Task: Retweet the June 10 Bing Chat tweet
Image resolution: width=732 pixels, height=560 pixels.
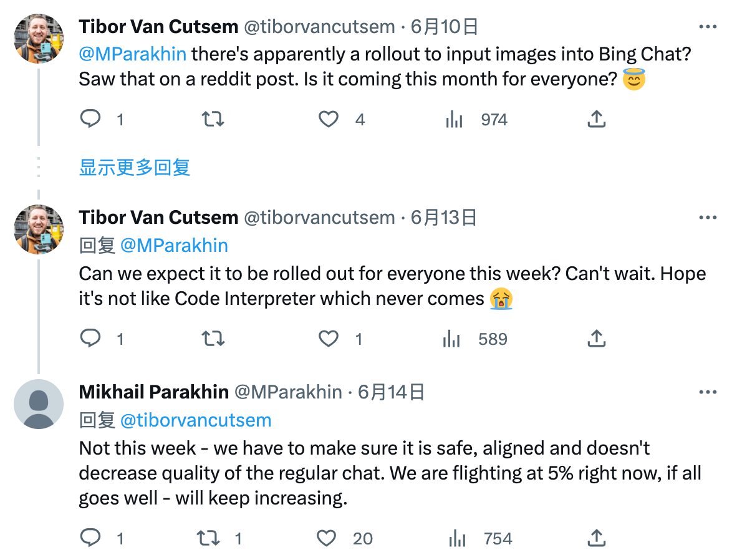Action: pyautogui.click(x=213, y=119)
